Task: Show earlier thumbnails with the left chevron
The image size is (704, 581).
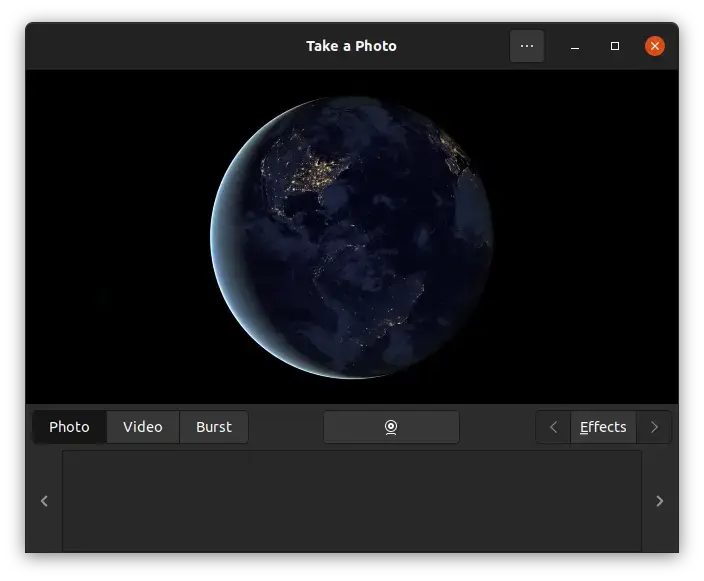Action: point(44,501)
